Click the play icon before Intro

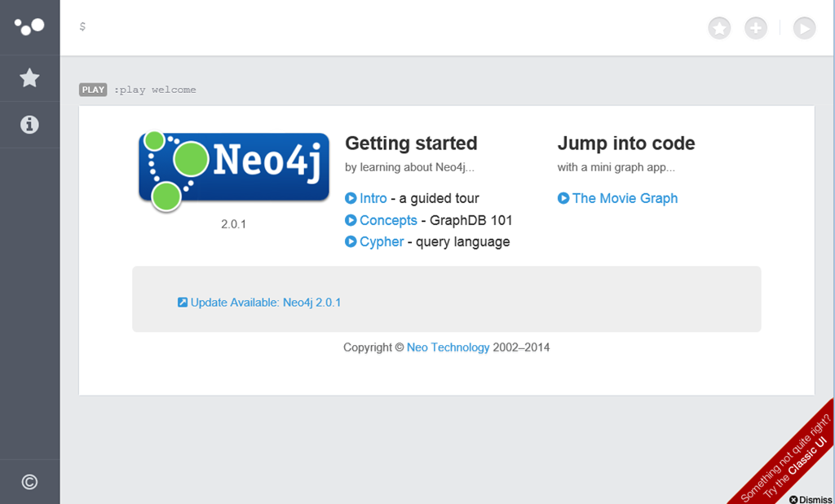click(x=351, y=198)
